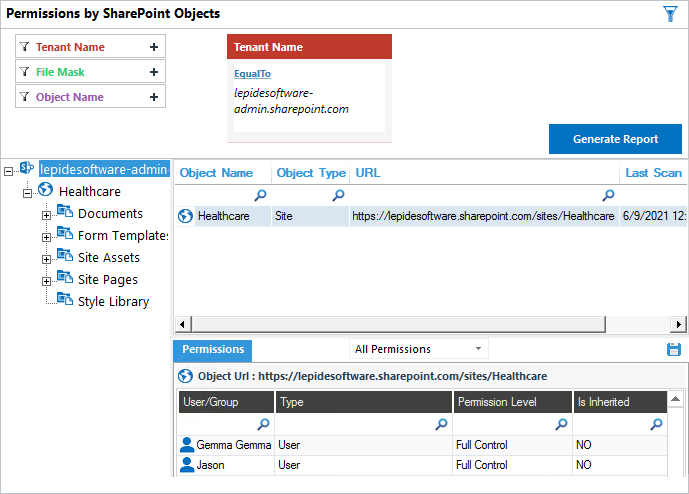Select Jason Full Control cell
This screenshot has height=494, width=689.
512,465
